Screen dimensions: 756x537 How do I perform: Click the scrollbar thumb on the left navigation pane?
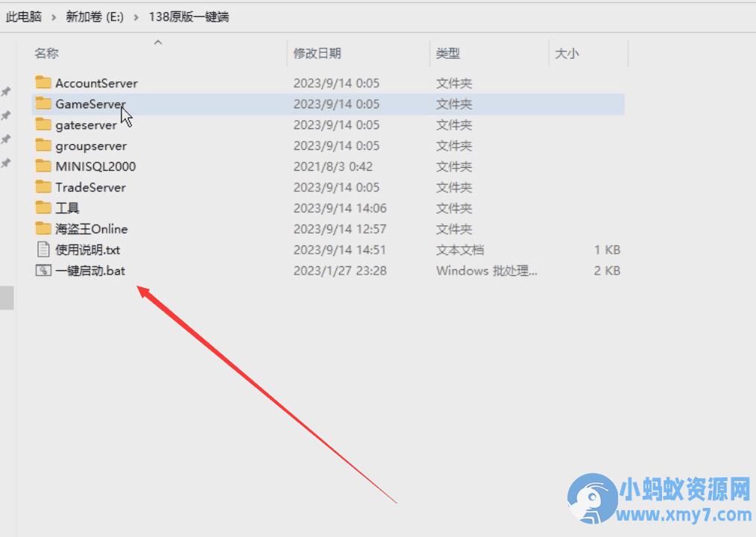7,298
